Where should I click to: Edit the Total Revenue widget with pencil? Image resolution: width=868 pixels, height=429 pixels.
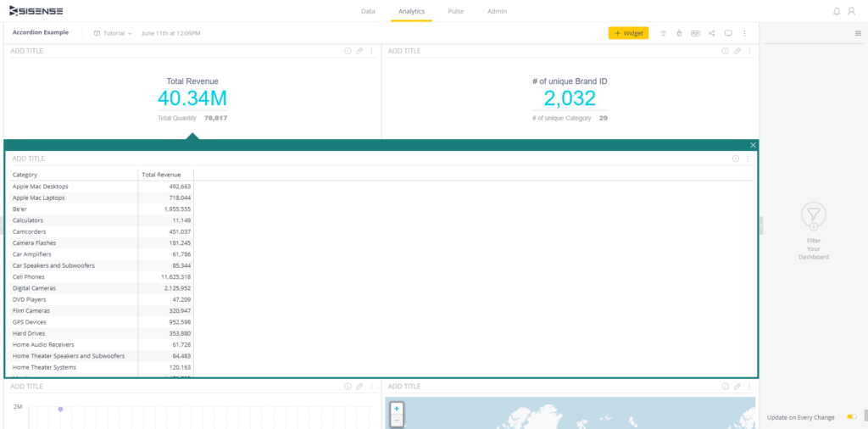pos(359,51)
